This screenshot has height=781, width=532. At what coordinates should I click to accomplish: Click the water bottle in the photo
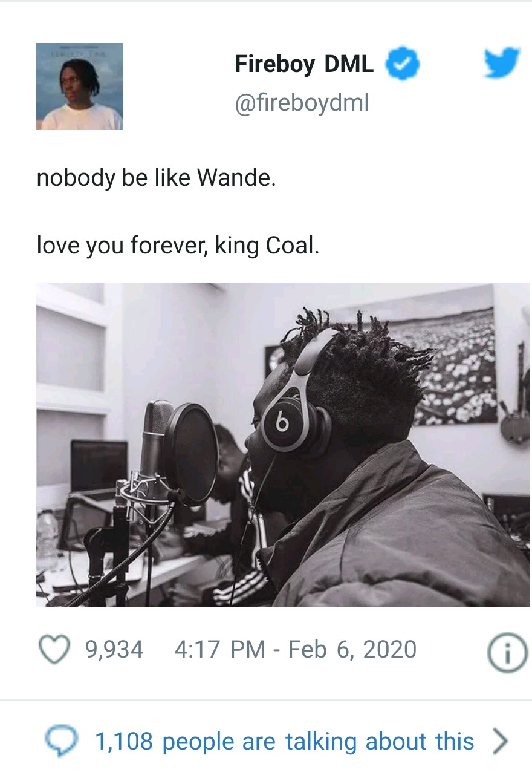click(47, 541)
